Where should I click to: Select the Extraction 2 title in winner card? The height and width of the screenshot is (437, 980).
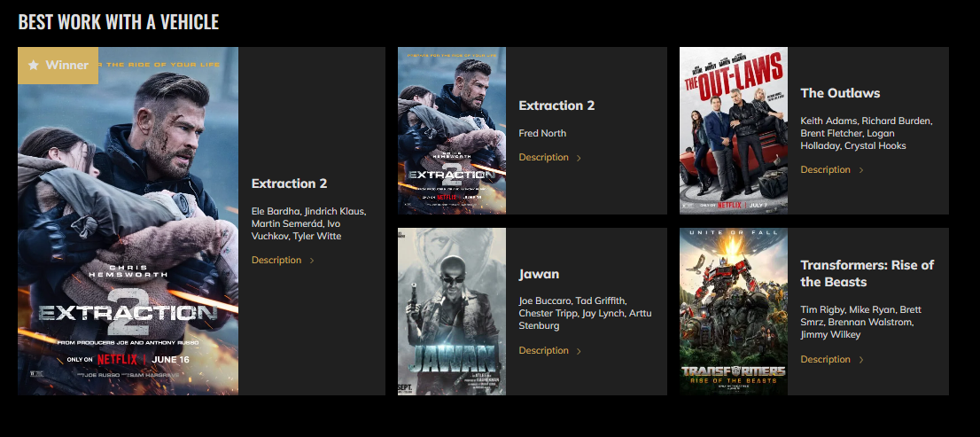pyautogui.click(x=289, y=183)
